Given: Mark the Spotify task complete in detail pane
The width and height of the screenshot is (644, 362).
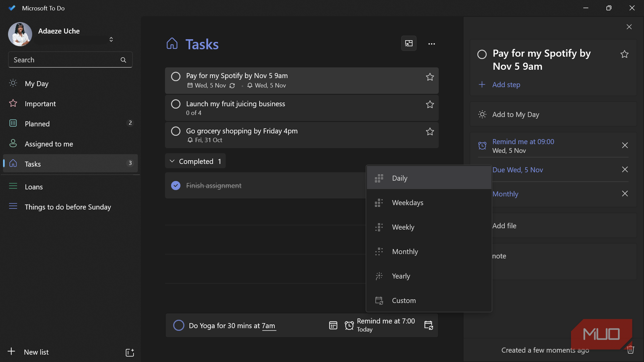Looking at the screenshot, I should tap(482, 54).
